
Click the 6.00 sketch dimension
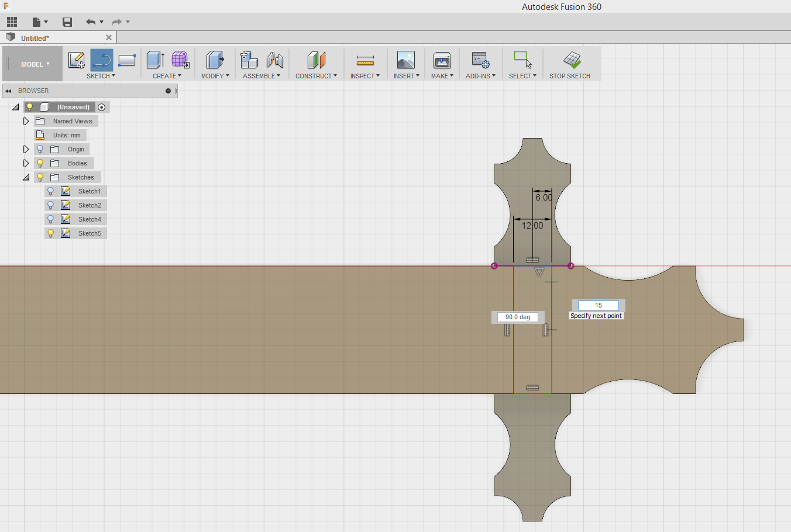pyautogui.click(x=544, y=198)
